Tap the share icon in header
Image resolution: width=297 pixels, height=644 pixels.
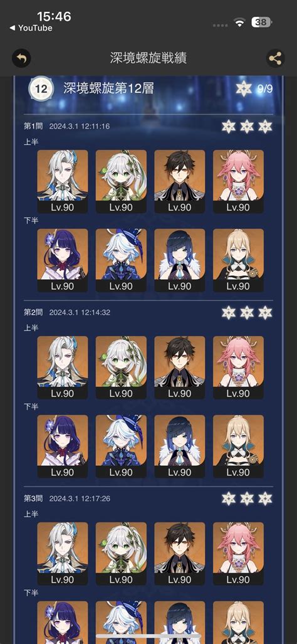click(275, 58)
